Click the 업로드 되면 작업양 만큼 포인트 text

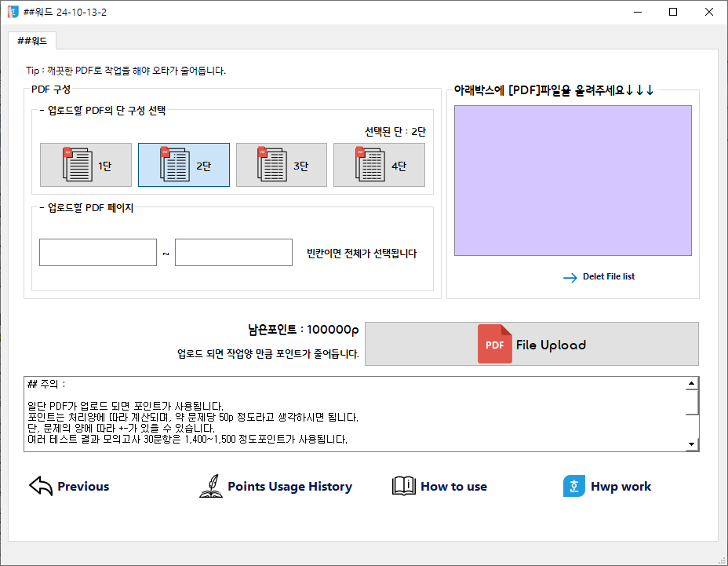(x=268, y=354)
